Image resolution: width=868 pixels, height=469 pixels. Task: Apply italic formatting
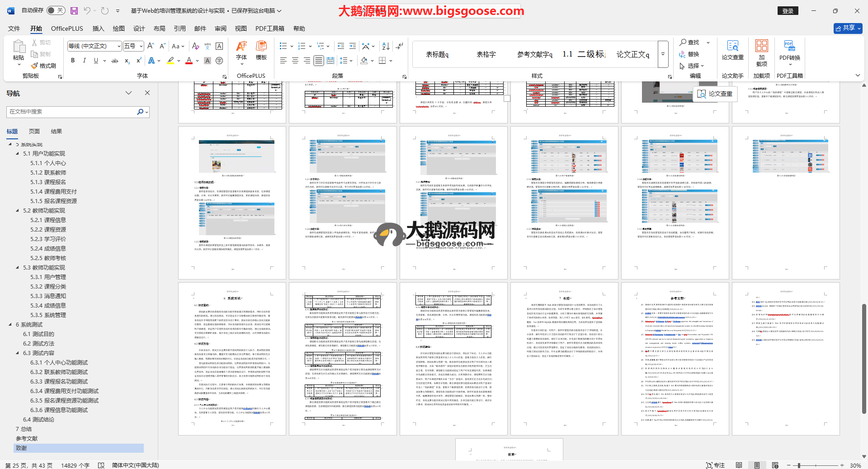(x=84, y=61)
